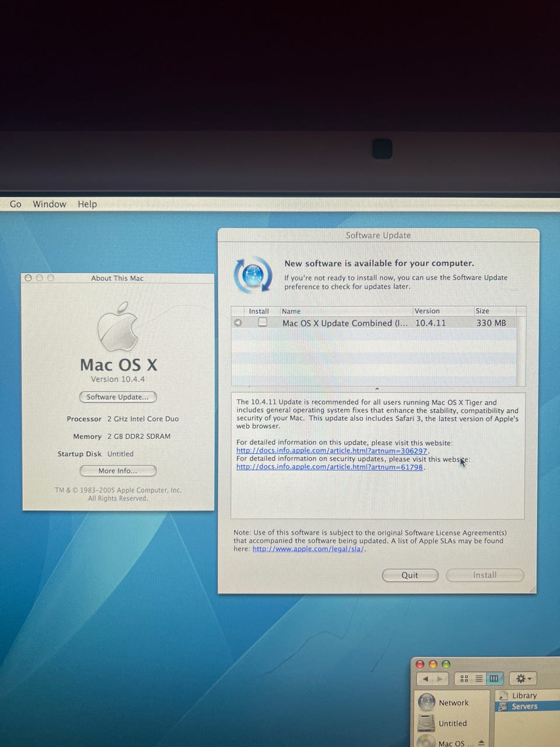
Task: Click the Software Update globe icon
Action: pos(253,275)
